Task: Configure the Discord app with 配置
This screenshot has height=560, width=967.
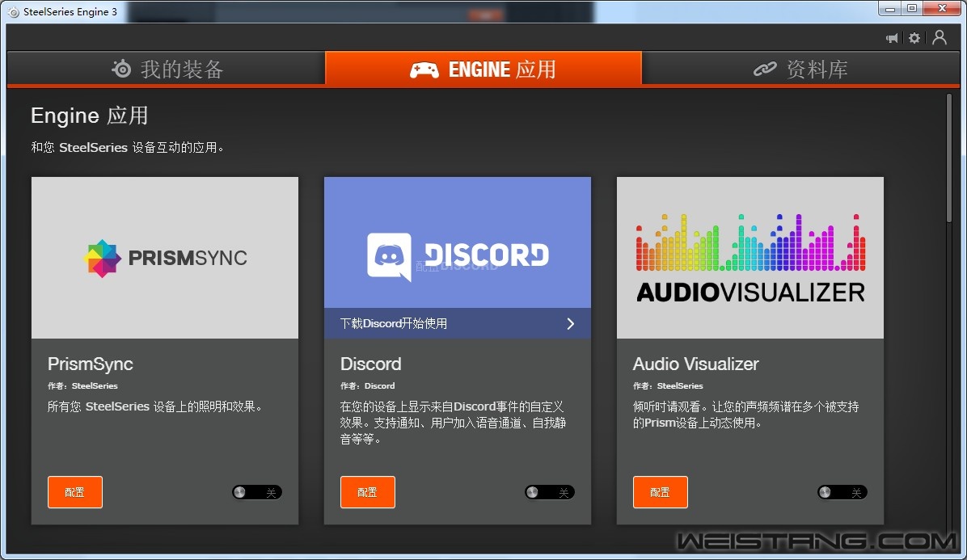Action: pyautogui.click(x=368, y=492)
